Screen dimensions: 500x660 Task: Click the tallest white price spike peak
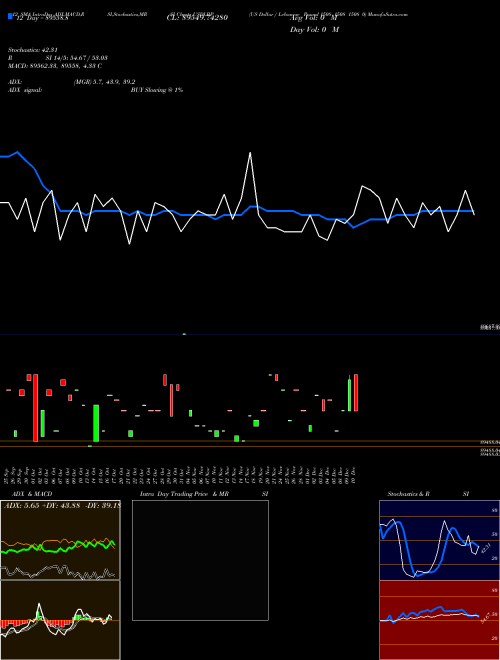tap(250, 153)
